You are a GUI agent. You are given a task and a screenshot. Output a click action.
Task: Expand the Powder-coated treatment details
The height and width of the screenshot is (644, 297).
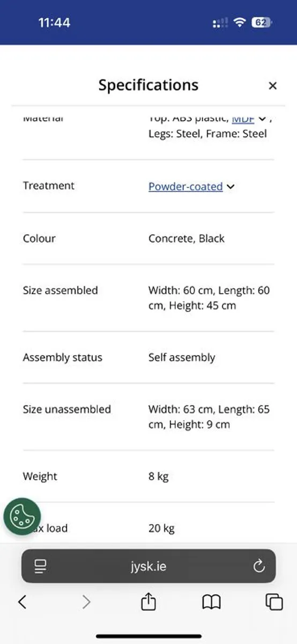click(x=231, y=187)
